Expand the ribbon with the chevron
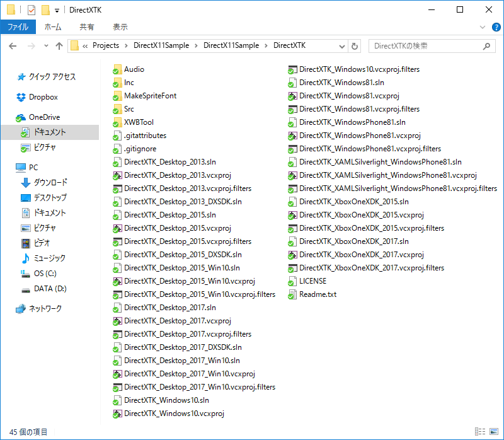This screenshot has height=440, width=504. coord(483,27)
